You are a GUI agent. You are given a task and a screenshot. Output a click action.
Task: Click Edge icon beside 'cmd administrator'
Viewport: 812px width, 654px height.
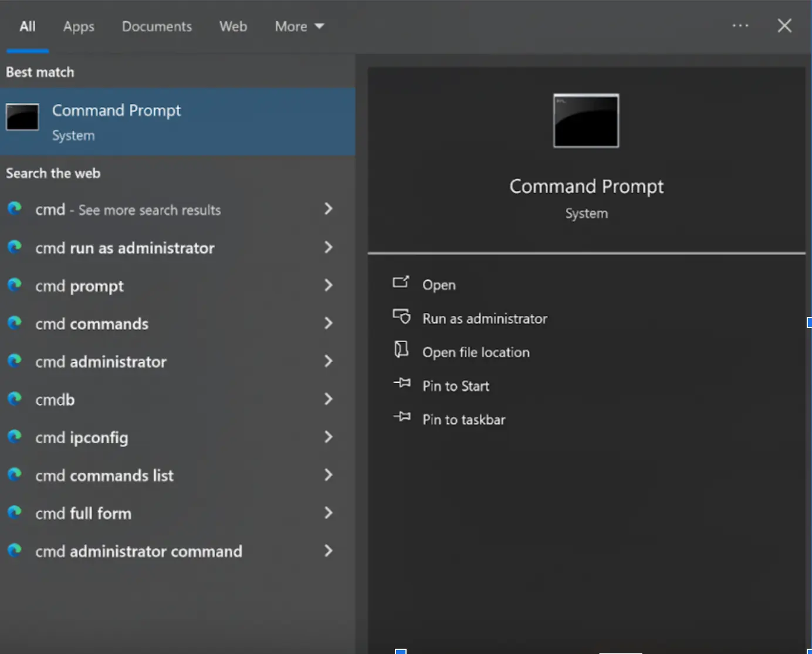click(15, 360)
